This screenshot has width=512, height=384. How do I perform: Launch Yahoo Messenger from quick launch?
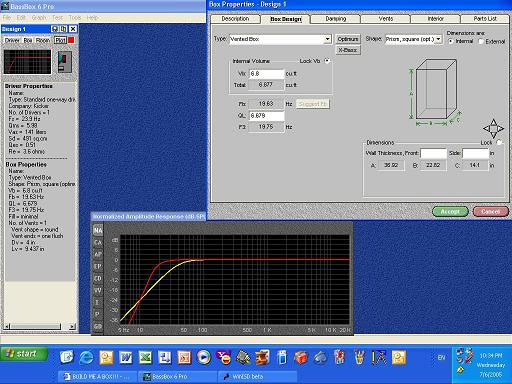(x=223, y=357)
